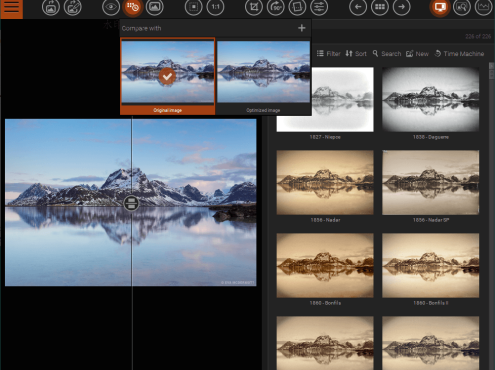Go to next image with right arrow
Screen dimensions: 495x370
pos(401,7)
